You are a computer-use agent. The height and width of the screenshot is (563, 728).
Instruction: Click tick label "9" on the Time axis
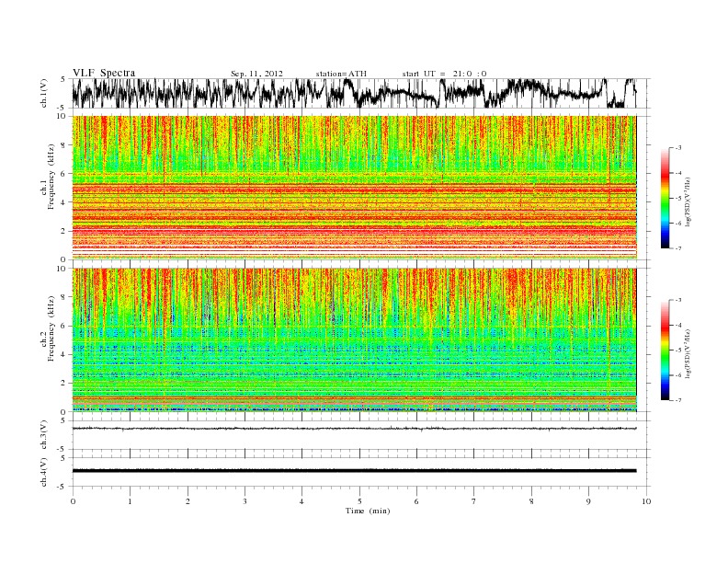[x=588, y=501]
